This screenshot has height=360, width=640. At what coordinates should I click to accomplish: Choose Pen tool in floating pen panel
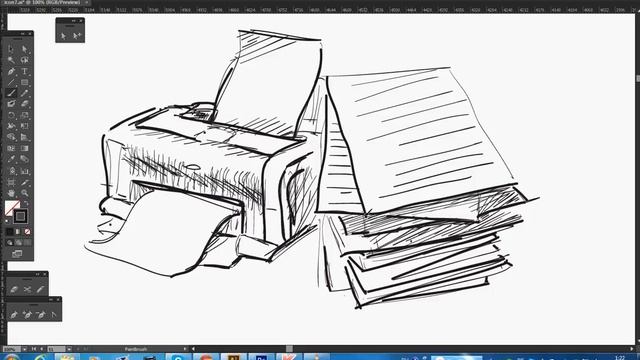click(x=14, y=315)
